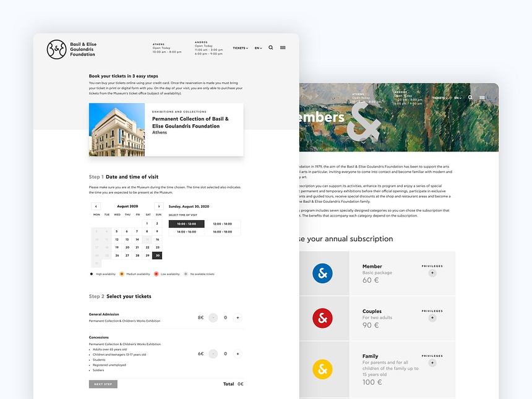Open the EN language dropdown in left header
Viewport: 532px width, 399px height.
pos(258,48)
